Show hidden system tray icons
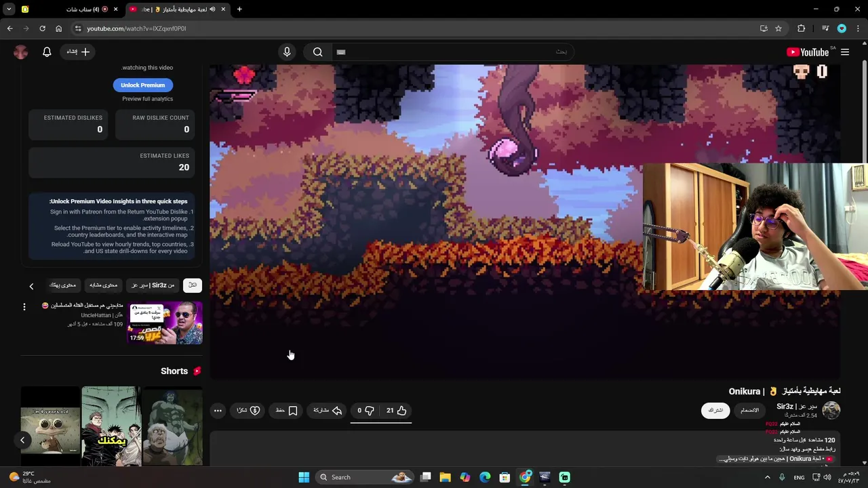This screenshot has width=868, height=488. (x=768, y=477)
